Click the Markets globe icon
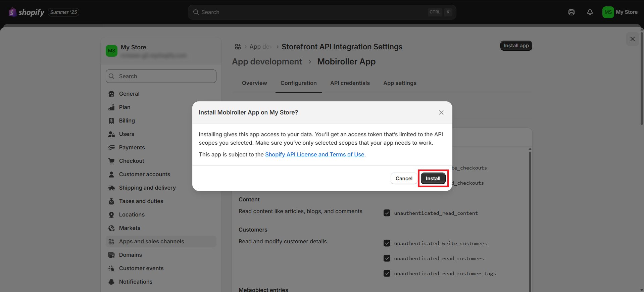This screenshot has width=644, height=292. [111, 228]
